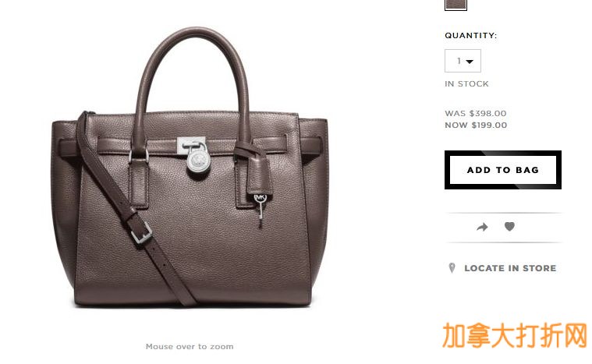The width and height of the screenshot is (592, 364).
Task: Open the quantity dropdown
Action: (463, 61)
